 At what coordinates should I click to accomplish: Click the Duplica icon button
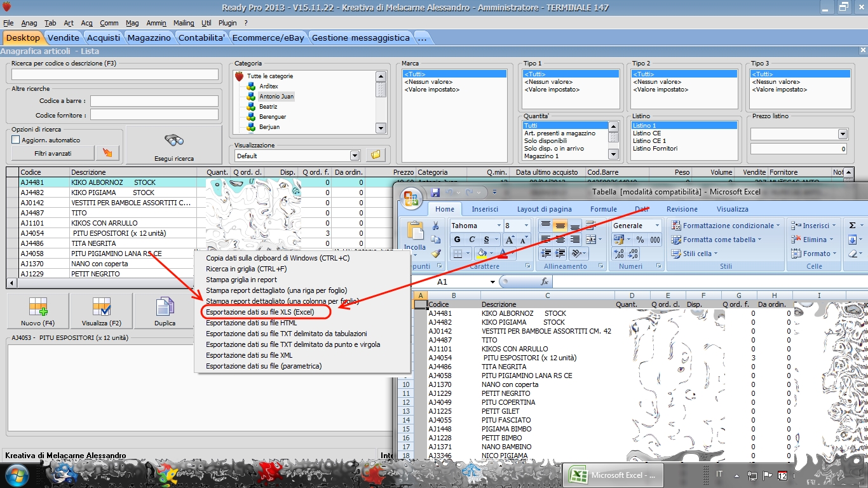pyautogui.click(x=165, y=311)
